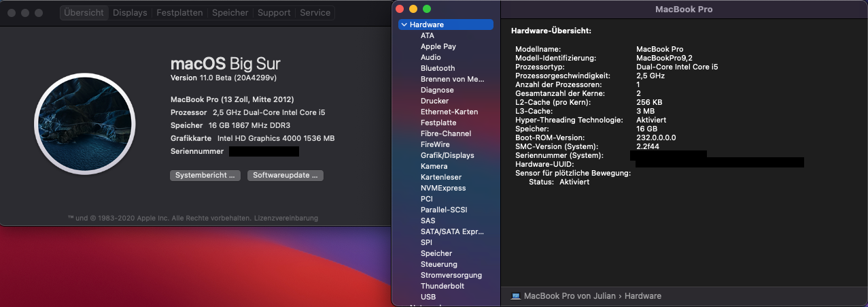868x307 pixels.
Task: Click the Prozessorgeschwindigkeit value 2,5 GHz
Action: (x=650, y=76)
